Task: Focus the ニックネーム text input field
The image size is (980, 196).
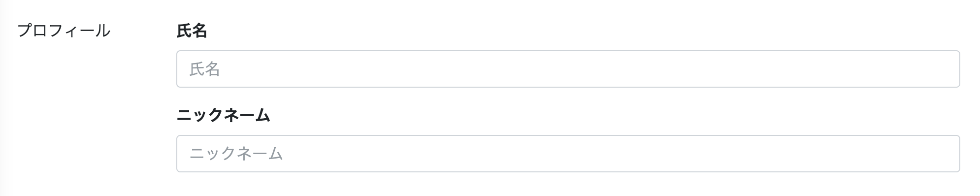Action: point(568,154)
